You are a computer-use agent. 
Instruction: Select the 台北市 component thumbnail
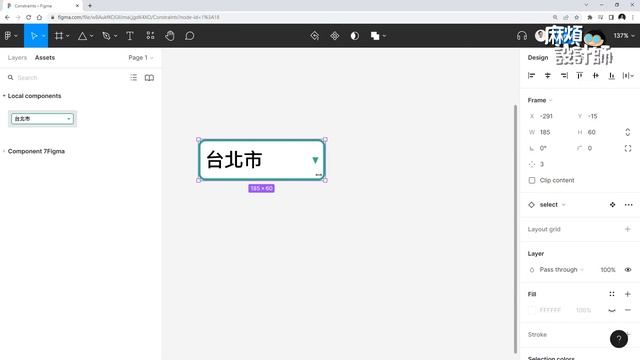click(x=42, y=119)
